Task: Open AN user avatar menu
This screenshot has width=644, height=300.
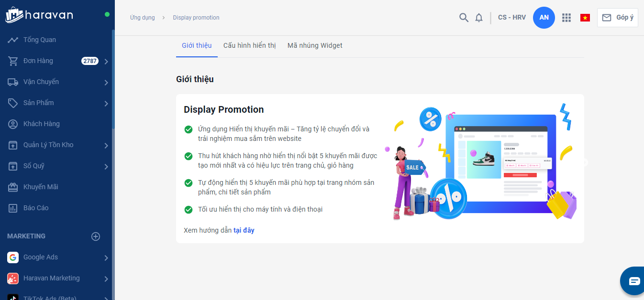Action: coord(544,18)
